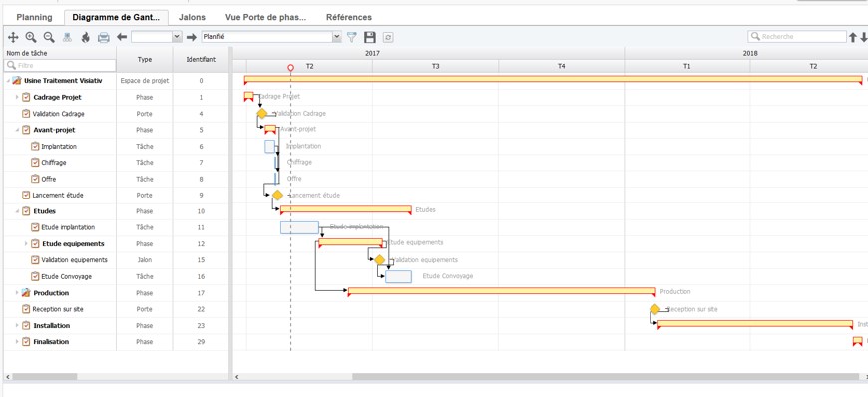Open the Planifié dropdown
Image resolution: width=868 pixels, height=397 pixels.
(271, 37)
